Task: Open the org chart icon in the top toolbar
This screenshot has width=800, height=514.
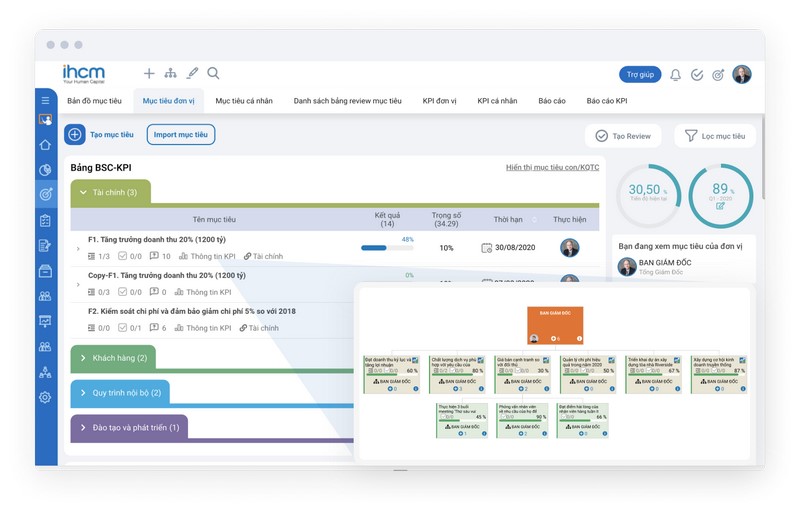Action: coord(170,74)
